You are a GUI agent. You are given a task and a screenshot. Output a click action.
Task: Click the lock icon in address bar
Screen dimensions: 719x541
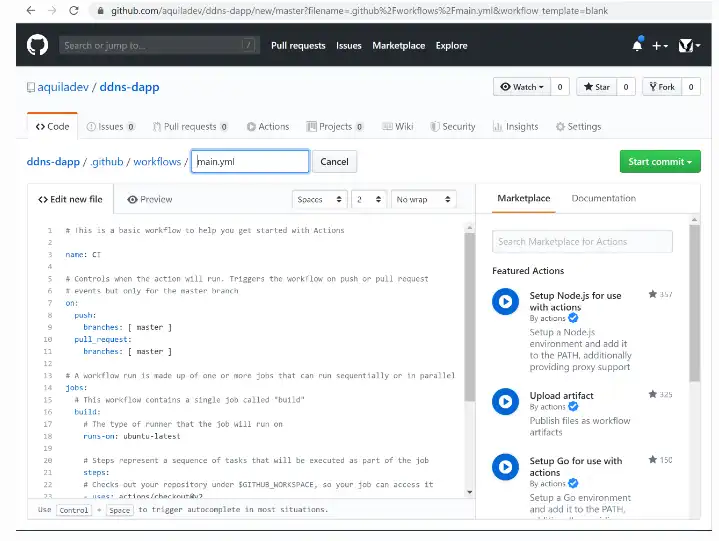[x=100, y=11]
